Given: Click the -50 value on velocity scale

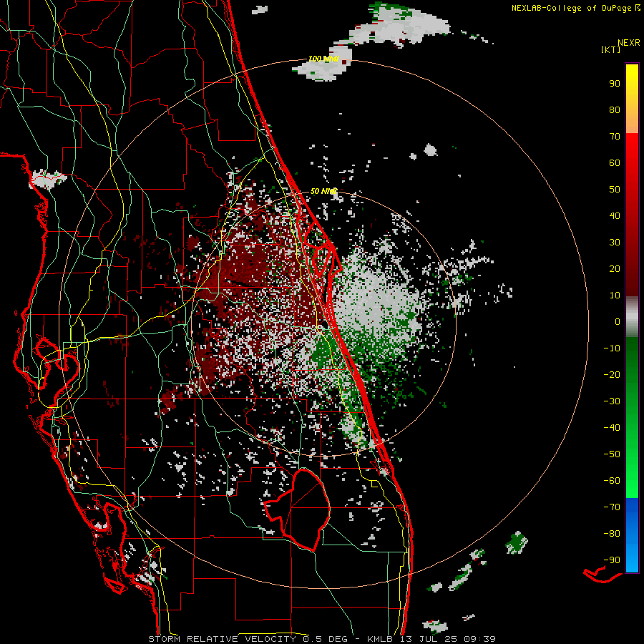Looking at the screenshot, I should coord(612,454).
